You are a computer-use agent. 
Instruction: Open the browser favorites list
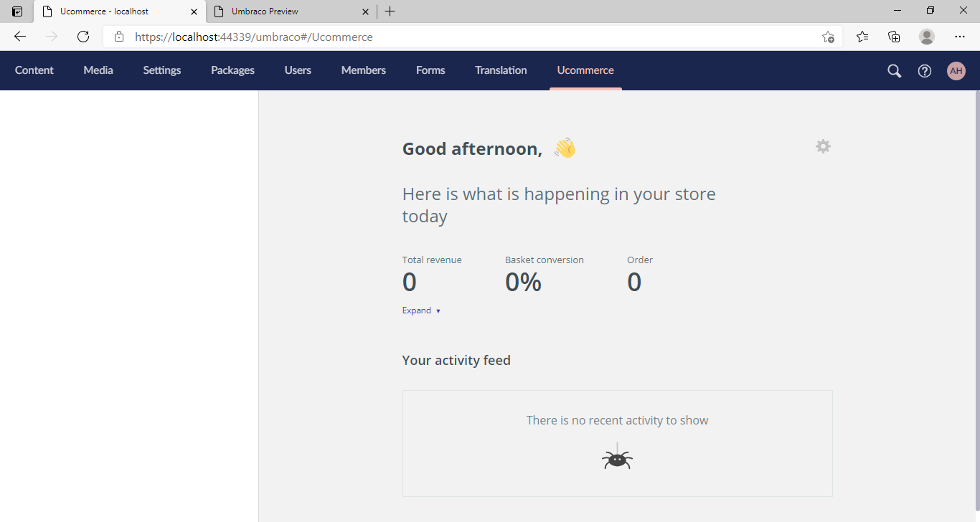(x=862, y=37)
